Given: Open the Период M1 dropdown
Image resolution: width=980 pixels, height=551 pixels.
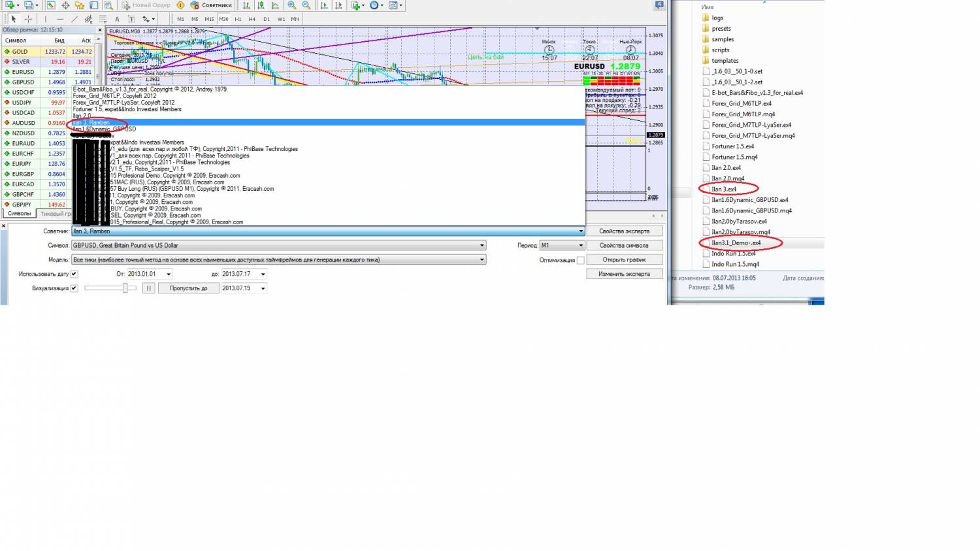Looking at the screenshot, I should (580, 246).
